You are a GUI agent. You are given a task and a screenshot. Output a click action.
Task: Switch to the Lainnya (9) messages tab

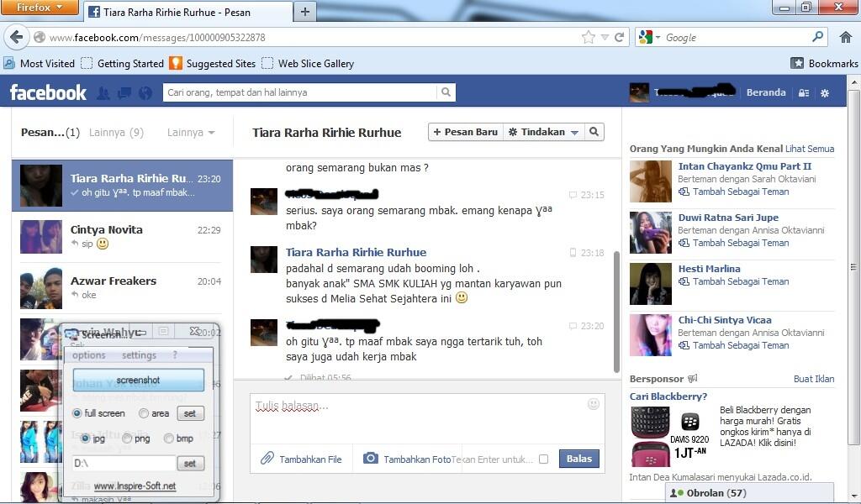116,132
